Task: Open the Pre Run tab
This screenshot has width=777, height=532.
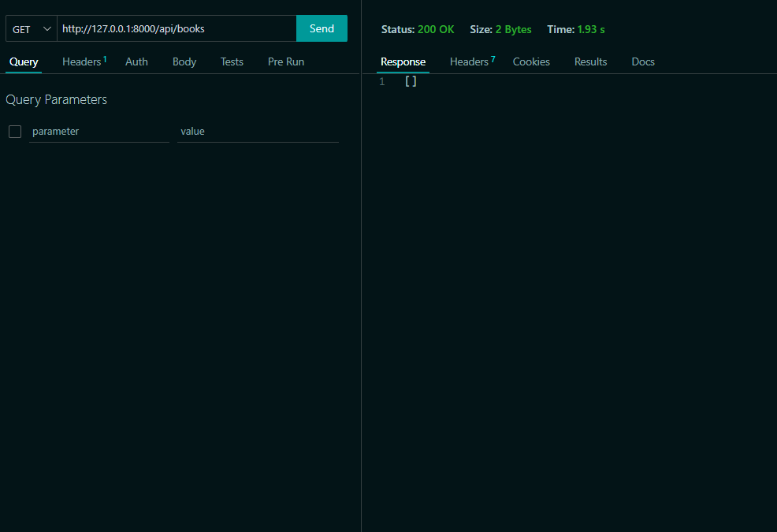Action: tap(286, 62)
